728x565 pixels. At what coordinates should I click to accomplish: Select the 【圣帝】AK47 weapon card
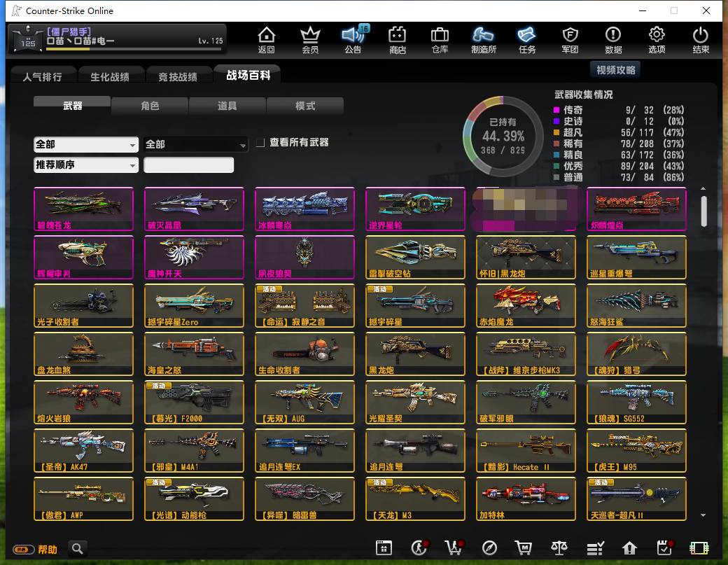click(83, 450)
